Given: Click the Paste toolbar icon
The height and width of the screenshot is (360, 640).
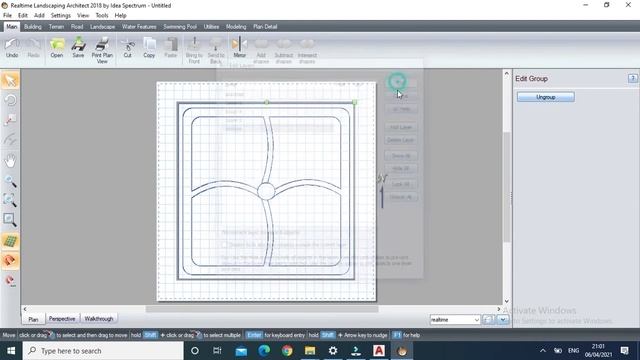Looking at the screenshot, I should [x=171, y=47].
